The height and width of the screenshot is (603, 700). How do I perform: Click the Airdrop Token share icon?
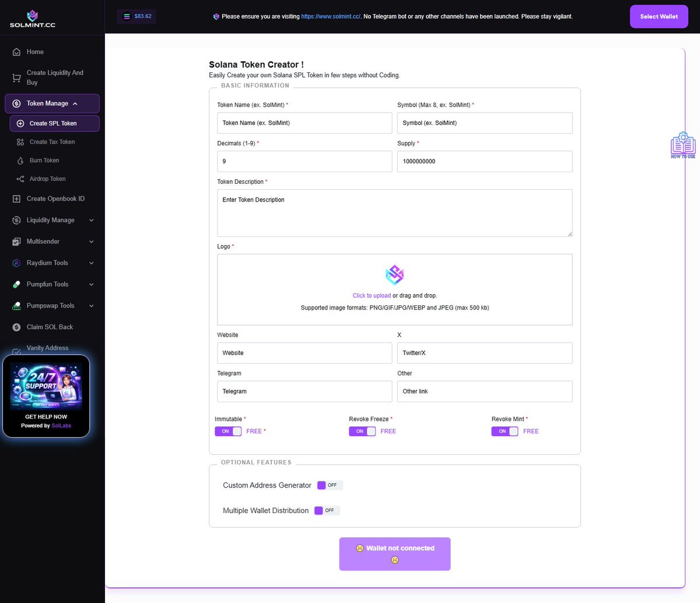(20, 179)
